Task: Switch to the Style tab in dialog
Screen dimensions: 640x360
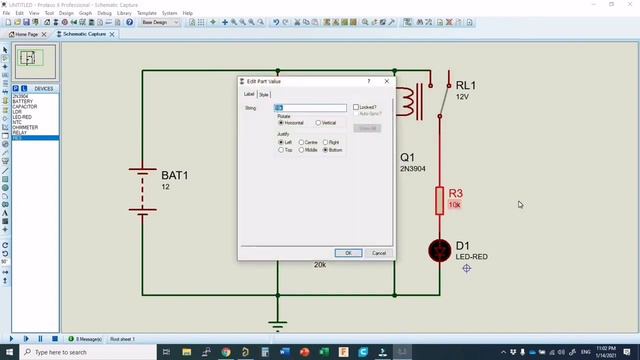Action: coord(264,95)
